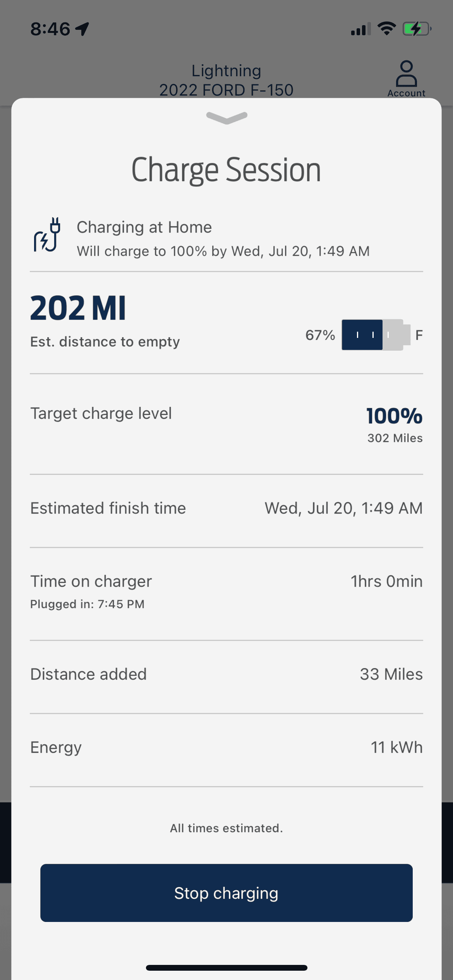The width and height of the screenshot is (453, 980).
Task: Tap the status bar battery icon
Action: (417, 29)
